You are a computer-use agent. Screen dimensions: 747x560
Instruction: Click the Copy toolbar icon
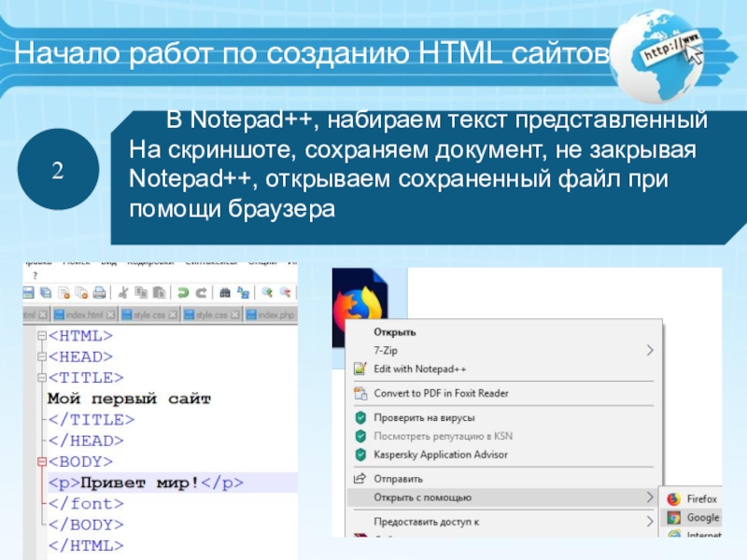[x=141, y=292]
